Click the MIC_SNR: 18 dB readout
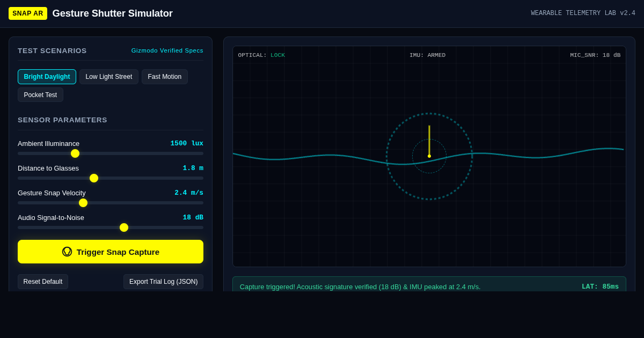Viewport: 644px width, 338px height. coord(595,55)
